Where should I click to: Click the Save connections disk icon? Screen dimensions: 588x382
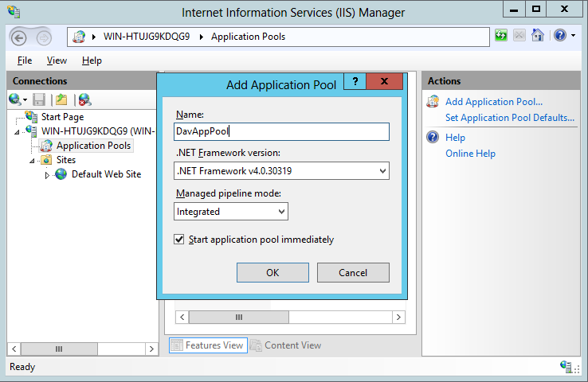click(39, 99)
